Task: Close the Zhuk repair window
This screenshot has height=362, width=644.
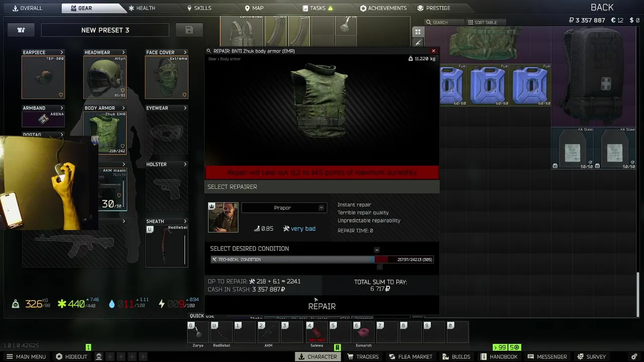Action: tap(433, 51)
